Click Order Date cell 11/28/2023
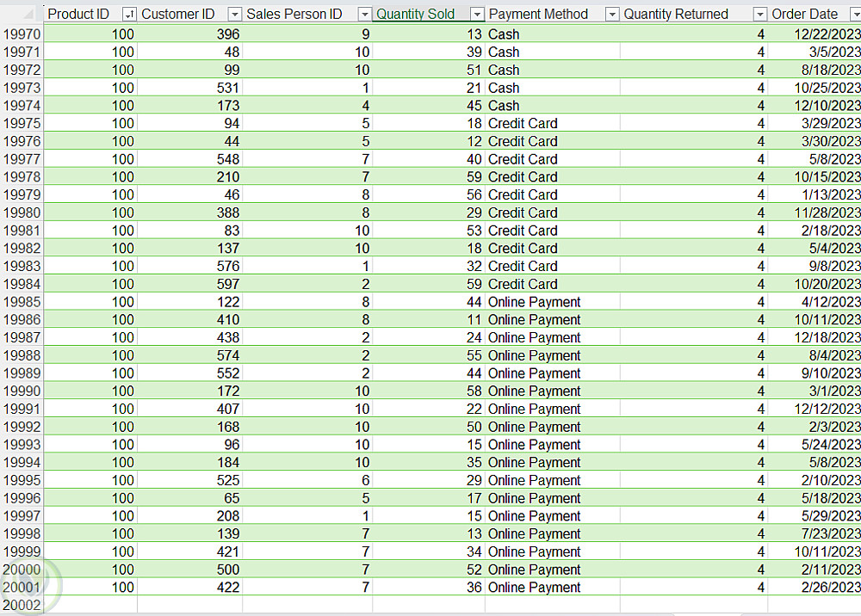The width and height of the screenshot is (861, 616). pyautogui.click(x=815, y=213)
